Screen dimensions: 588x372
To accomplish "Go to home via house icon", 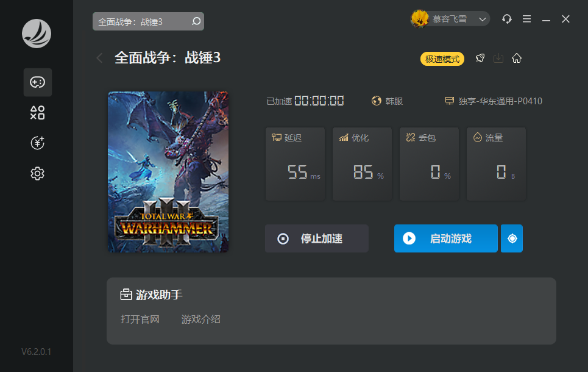I will click(517, 59).
